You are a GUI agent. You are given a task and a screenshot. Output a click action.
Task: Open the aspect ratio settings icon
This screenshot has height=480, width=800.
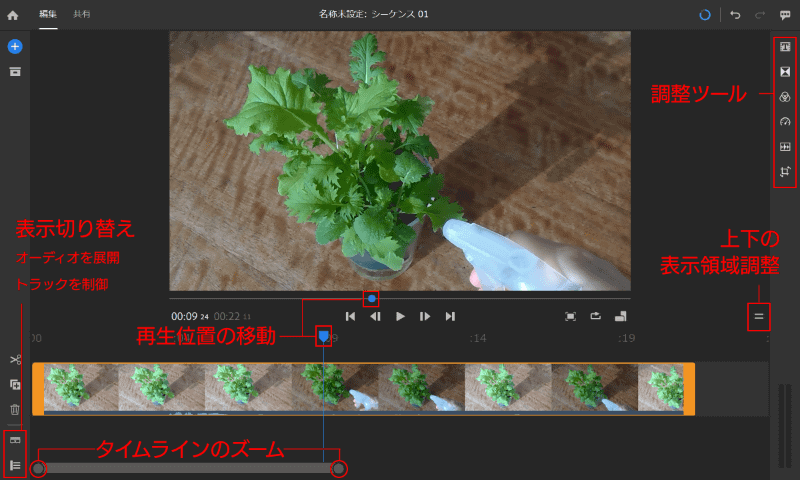pyautogui.click(x=620, y=316)
